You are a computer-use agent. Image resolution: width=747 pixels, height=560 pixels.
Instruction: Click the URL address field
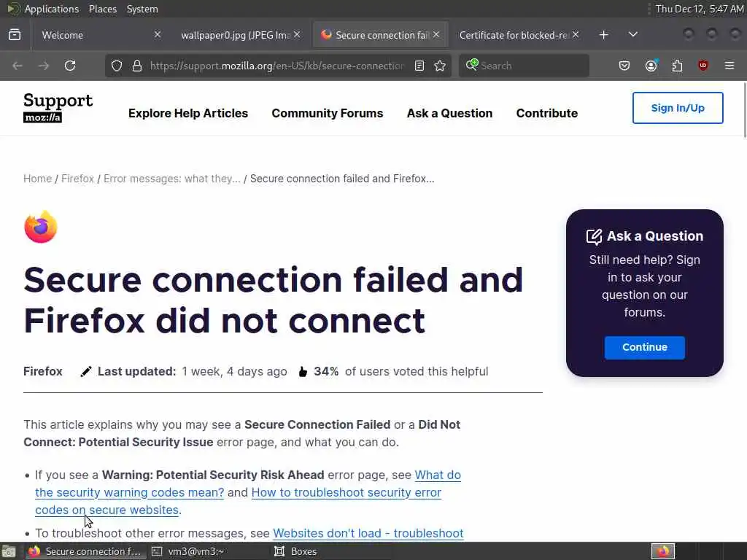(x=276, y=66)
